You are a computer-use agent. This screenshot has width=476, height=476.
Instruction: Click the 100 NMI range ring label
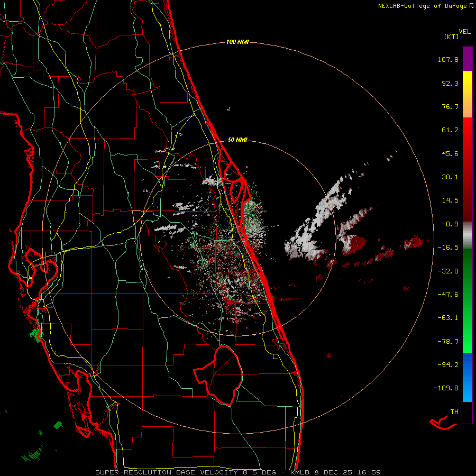point(237,42)
